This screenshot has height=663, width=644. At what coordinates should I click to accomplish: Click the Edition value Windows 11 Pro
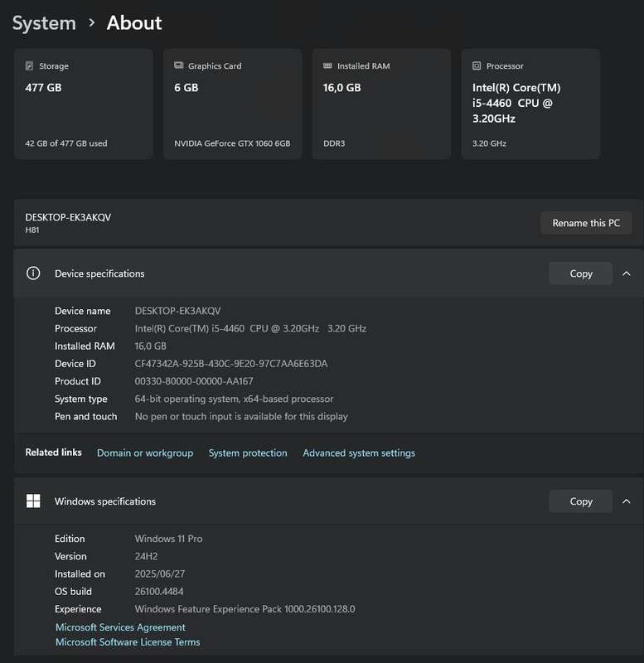point(168,539)
